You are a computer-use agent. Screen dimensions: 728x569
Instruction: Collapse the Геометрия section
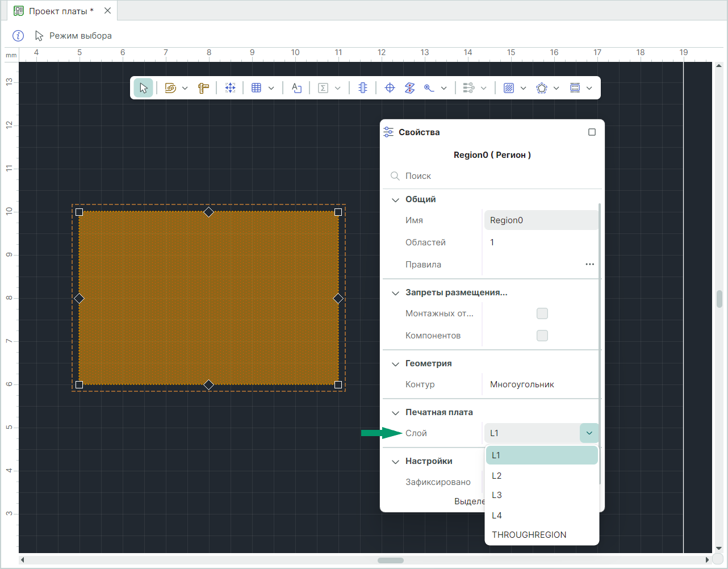396,364
